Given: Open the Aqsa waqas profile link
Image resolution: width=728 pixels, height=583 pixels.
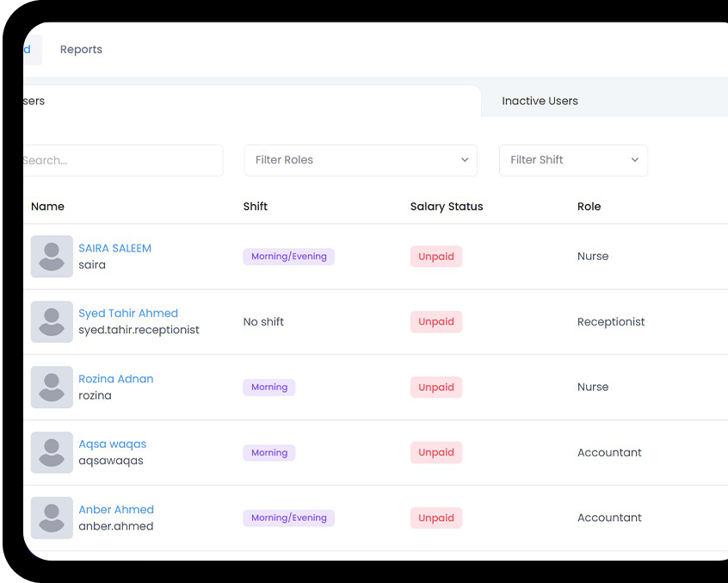Looking at the screenshot, I should point(113,444).
